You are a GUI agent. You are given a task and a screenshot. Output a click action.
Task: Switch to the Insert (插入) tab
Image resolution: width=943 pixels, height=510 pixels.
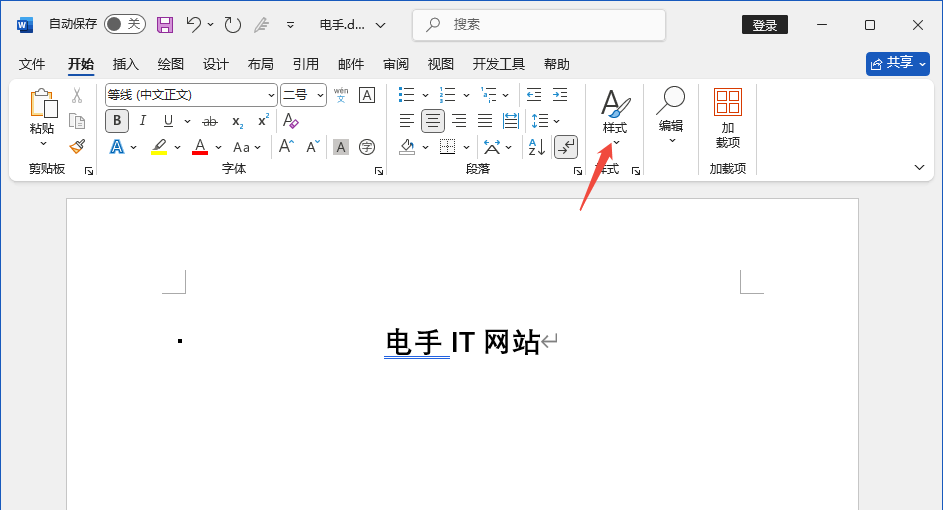pyautogui.click(x=126, y=64)
